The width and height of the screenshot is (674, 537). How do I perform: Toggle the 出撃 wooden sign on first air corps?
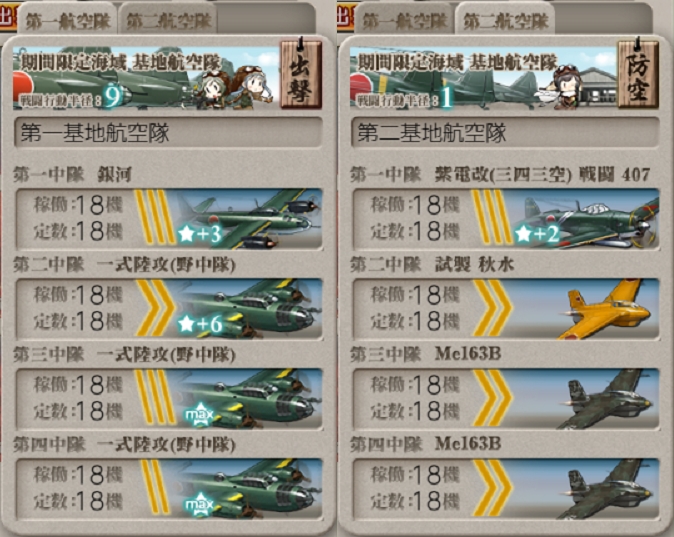[301, 73]
